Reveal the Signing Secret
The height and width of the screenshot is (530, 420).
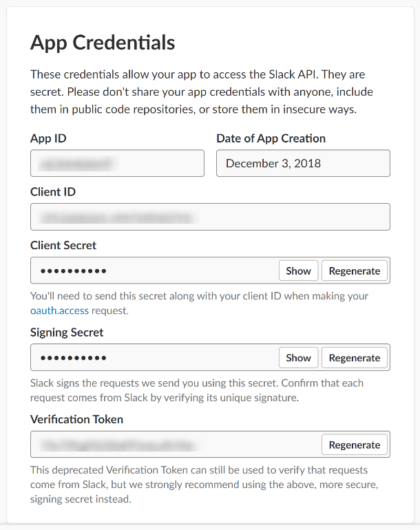coord(298,357)
